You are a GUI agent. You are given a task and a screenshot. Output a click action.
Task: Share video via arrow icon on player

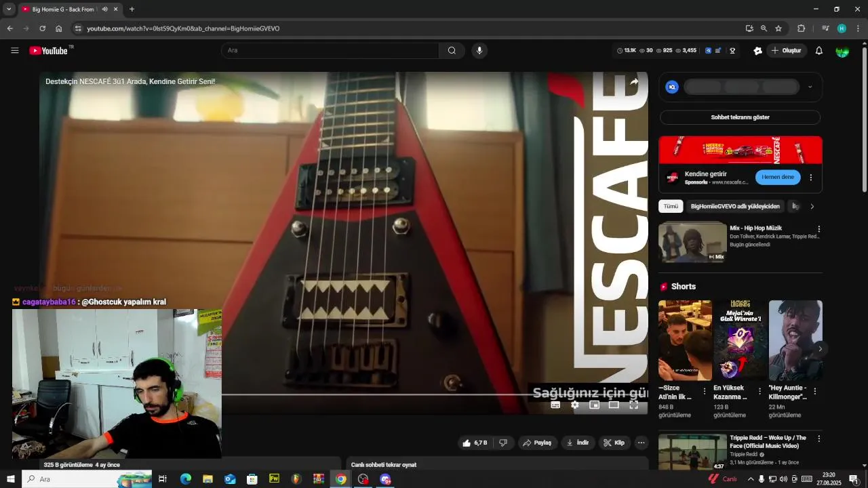point(634,81)
